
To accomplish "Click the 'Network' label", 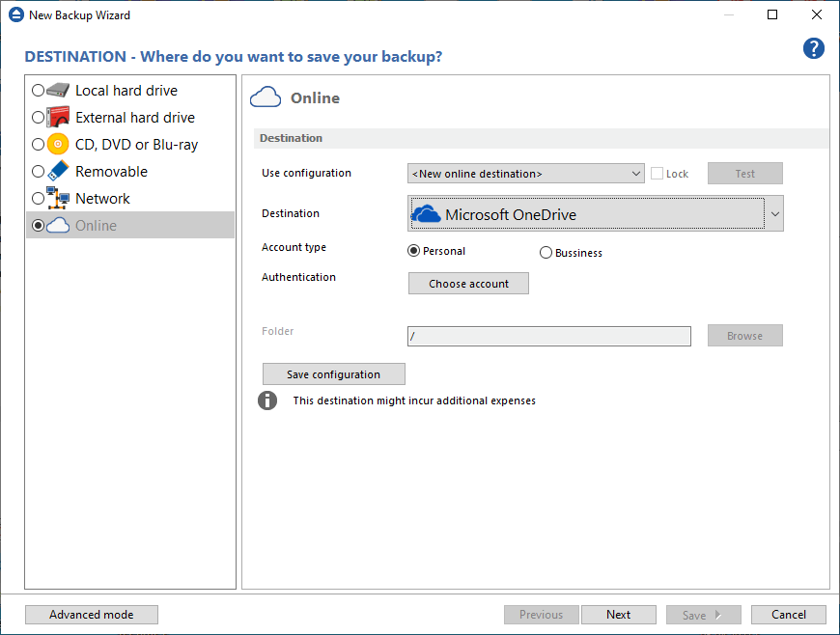I will point(102,199).
